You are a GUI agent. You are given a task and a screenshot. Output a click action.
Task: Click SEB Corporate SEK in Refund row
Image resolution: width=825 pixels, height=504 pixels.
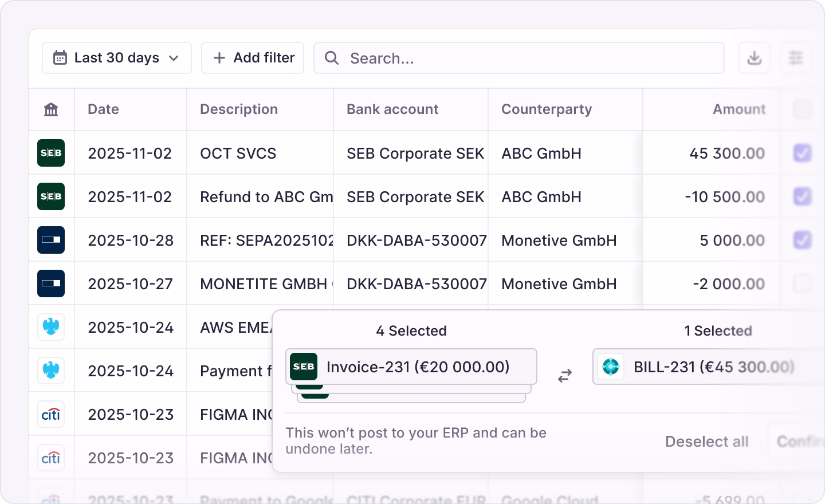415,197
